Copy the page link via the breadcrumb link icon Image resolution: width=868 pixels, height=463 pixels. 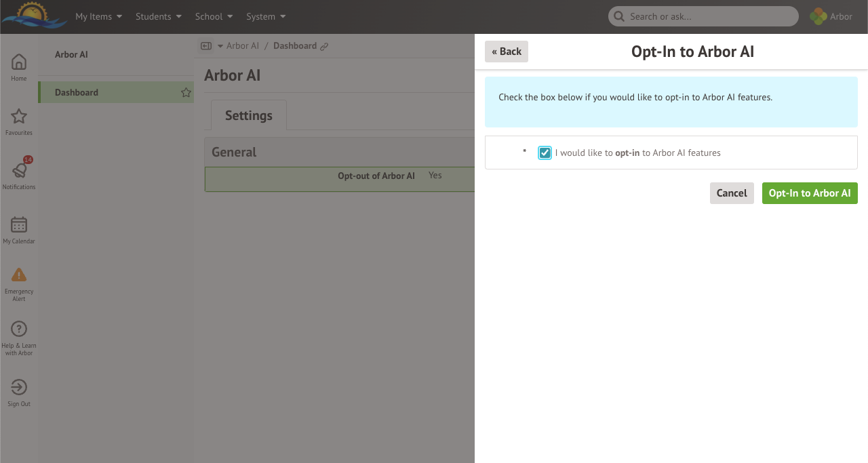(325, 45)
